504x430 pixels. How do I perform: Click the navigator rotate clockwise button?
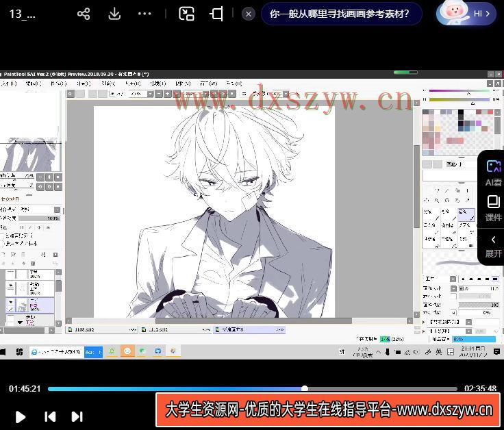click(49, 186)
